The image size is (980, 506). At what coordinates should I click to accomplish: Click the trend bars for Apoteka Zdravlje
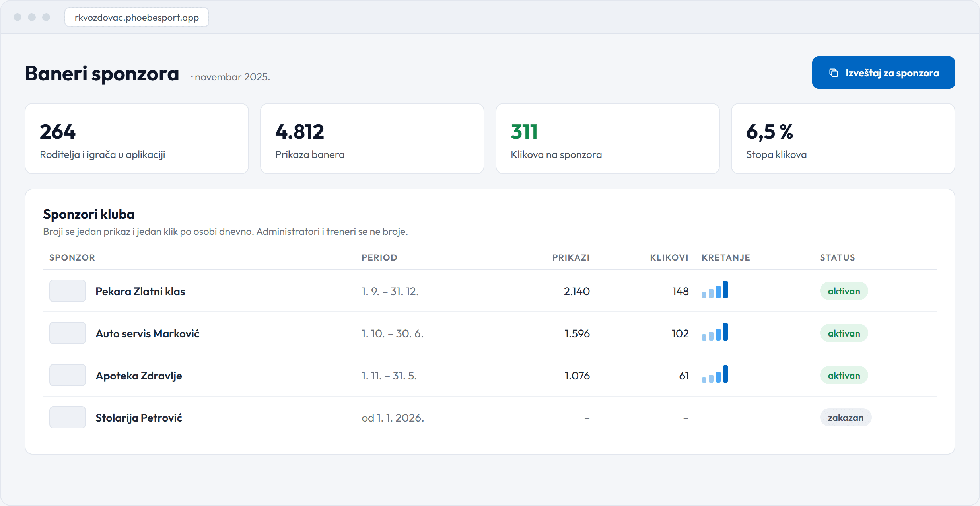pos(715,374)
